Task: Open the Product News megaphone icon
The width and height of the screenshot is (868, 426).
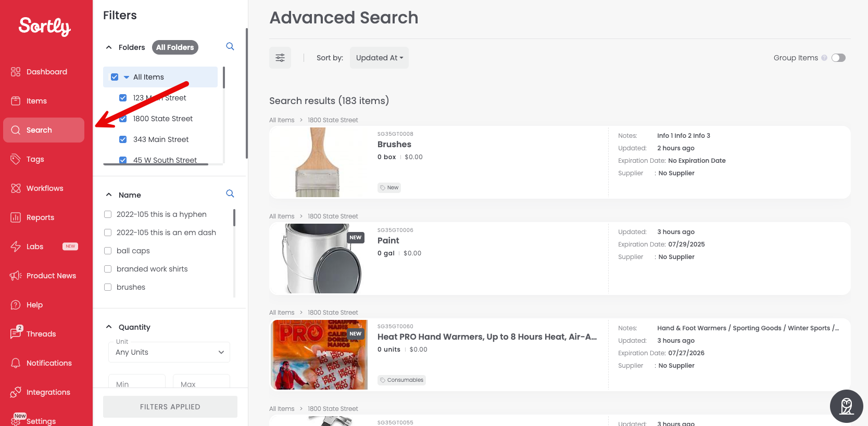Action: click(16, 276)
